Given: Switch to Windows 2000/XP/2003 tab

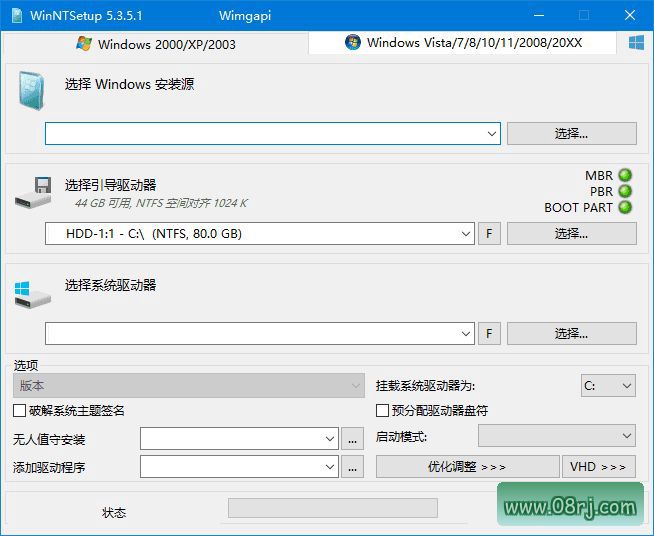Looking at the screenshot, I should click(156, 44).
